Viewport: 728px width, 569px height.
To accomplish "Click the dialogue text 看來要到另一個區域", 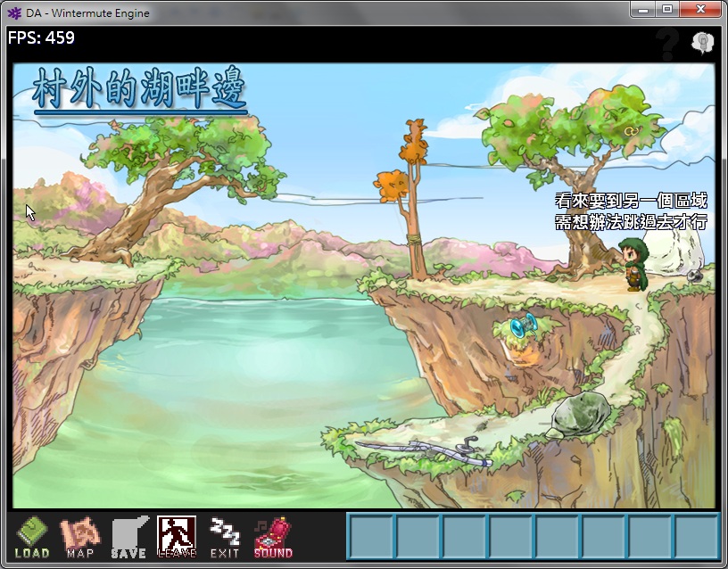I will coord(631,201).
